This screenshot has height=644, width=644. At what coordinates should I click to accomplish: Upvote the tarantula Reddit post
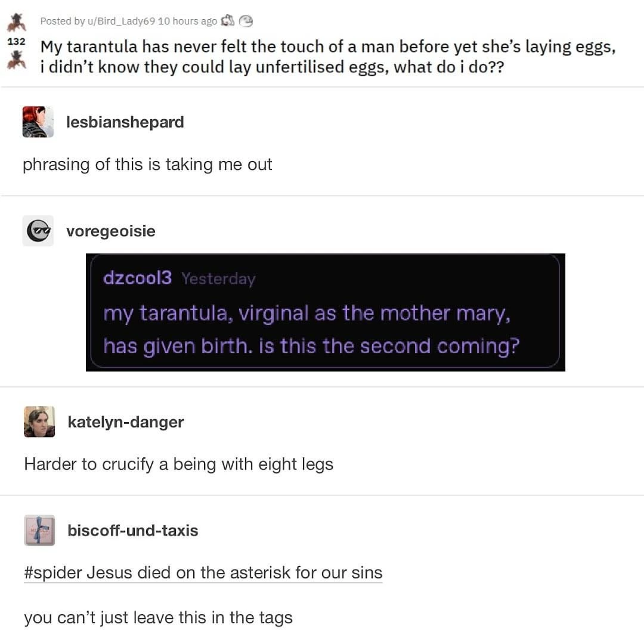pyautogui.click(x=17, y=22)
